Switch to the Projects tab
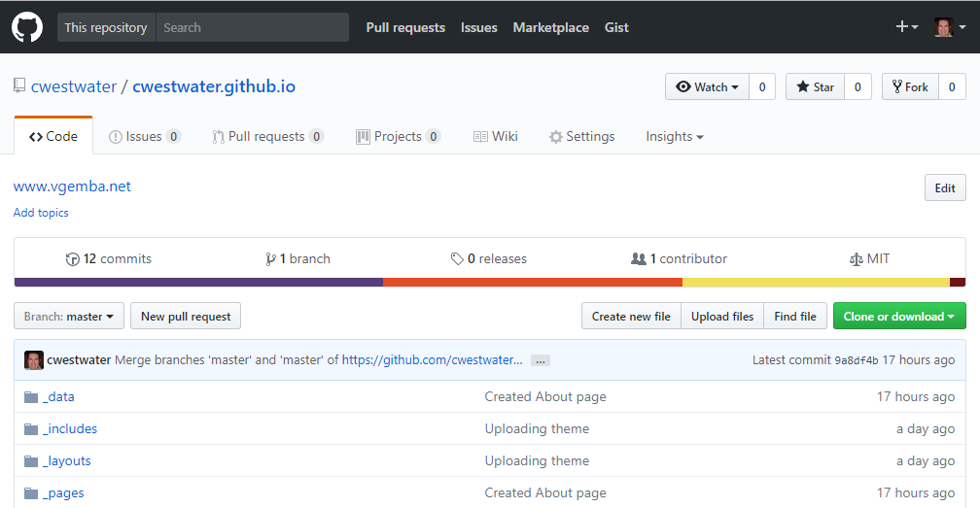Viewport: 980px width, 508px height. pos(399,136)
